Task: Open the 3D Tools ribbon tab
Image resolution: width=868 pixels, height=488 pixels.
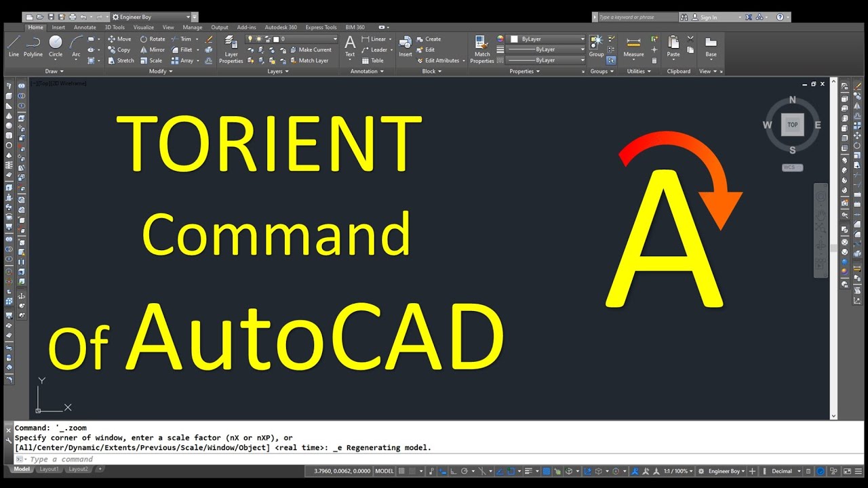Action: 114,28
